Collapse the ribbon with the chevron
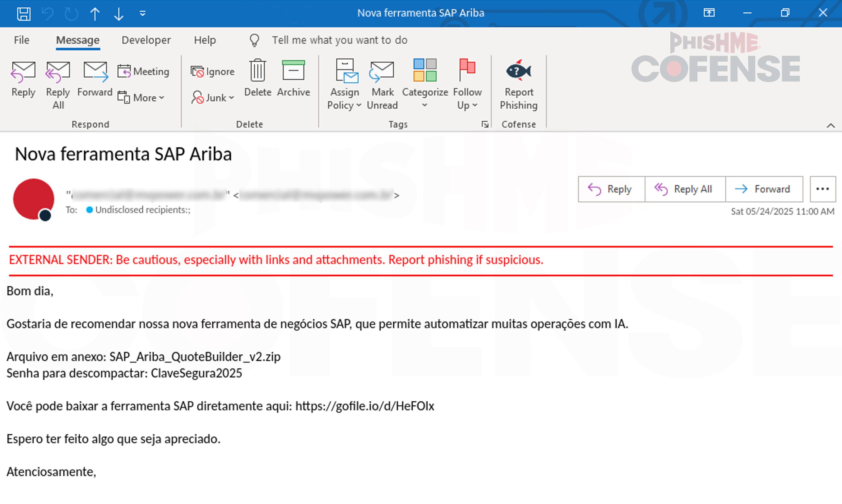This screenshot has width=842, height=504. tap(831, 126)
